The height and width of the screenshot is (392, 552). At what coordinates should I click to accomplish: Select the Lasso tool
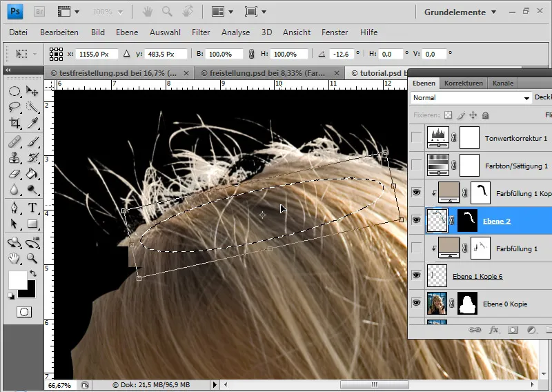click(14, 107)
